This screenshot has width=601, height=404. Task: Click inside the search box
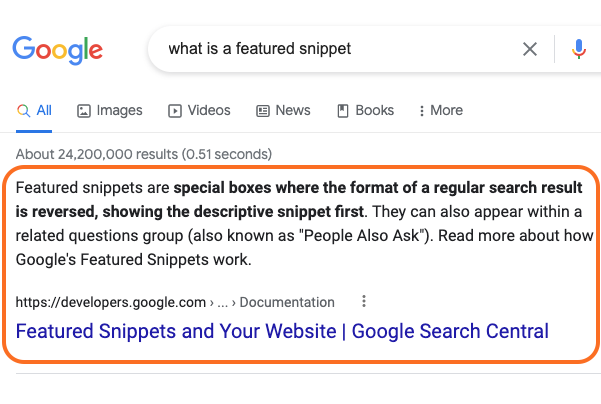pyautogui.click(x=330, y=49)
